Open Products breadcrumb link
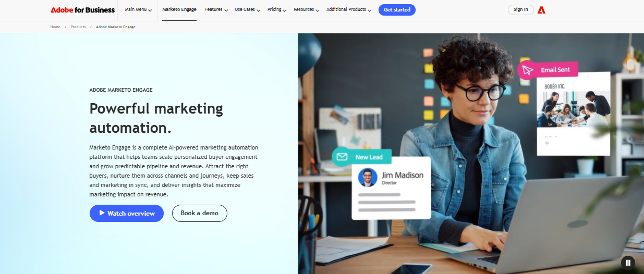This screenshot has width=644, height=274. [78, 27]
